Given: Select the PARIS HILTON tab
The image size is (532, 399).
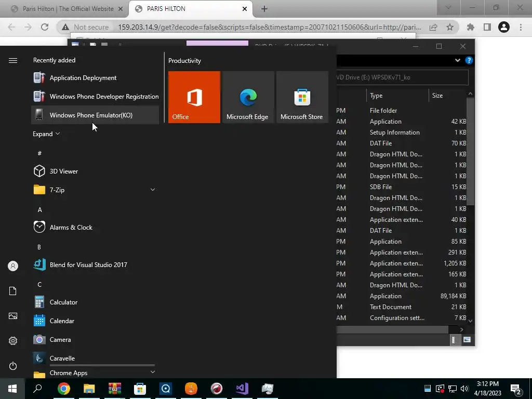Looking at the screenshot, I should pyautogui.click(x=190, y=9).
